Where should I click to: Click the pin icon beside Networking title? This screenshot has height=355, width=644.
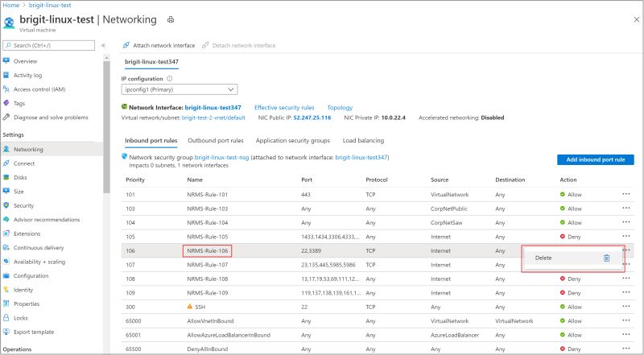(x=170, y=19)
